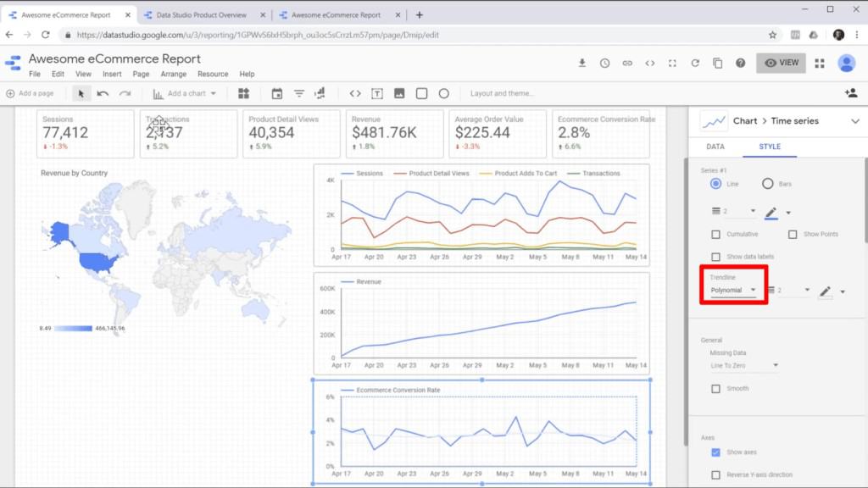
Task: Select the filter control icon
Action: pos(298,93)
